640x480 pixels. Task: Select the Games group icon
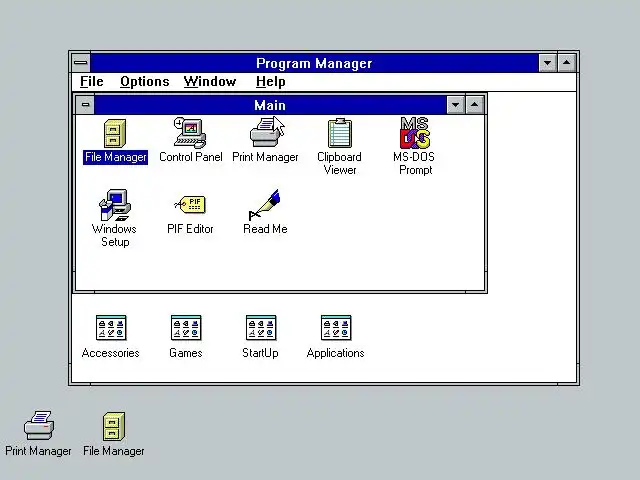coord(186,327)
